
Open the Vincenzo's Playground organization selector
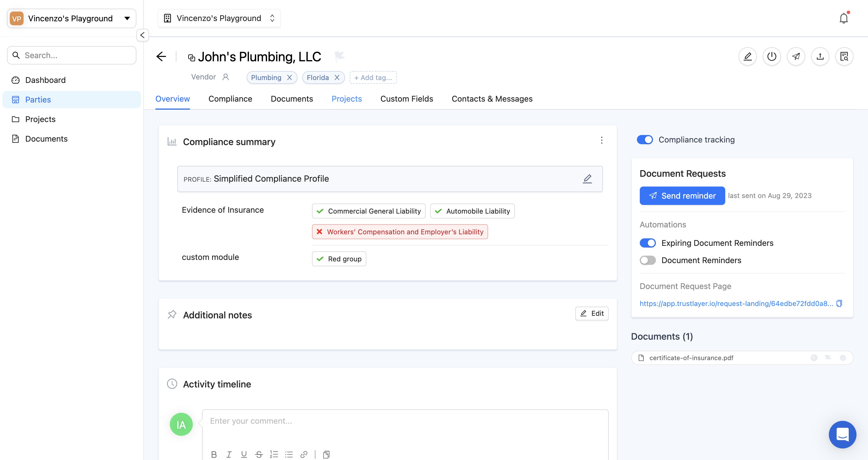pos(219,18)
